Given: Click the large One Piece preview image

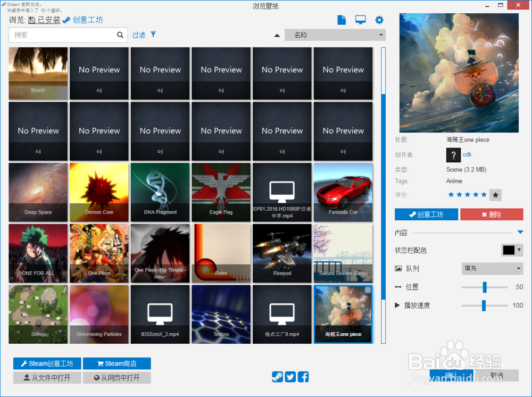Looking at the screenshot, I should click(459, 72).
